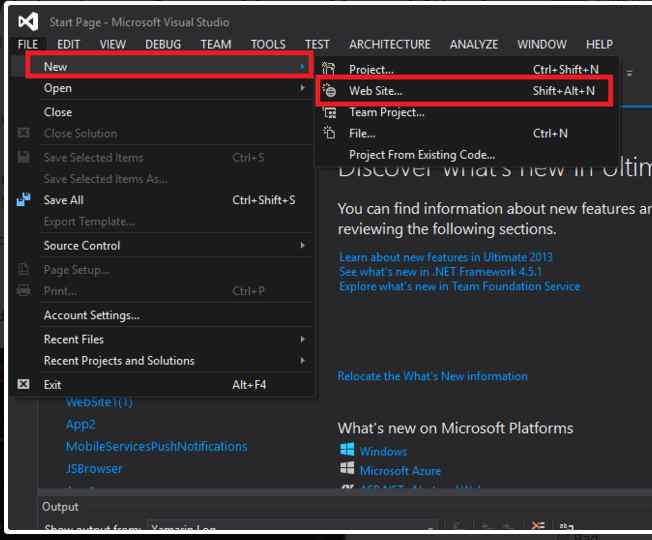Open the VIEW menu

pos(113,44)
